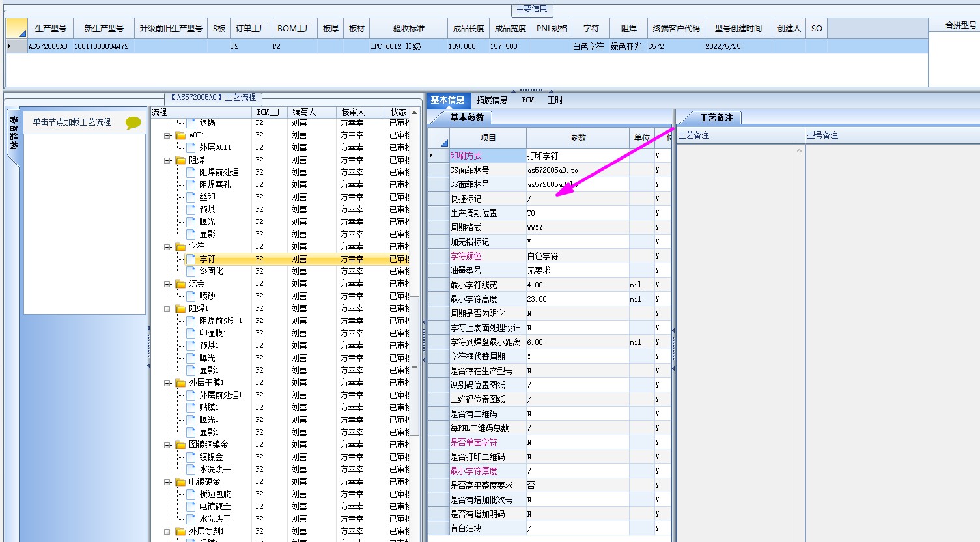The width and height of the screenshot is (980, 542).
Task: Click the document icon beside 预烘1
Action: click(191, 345)
